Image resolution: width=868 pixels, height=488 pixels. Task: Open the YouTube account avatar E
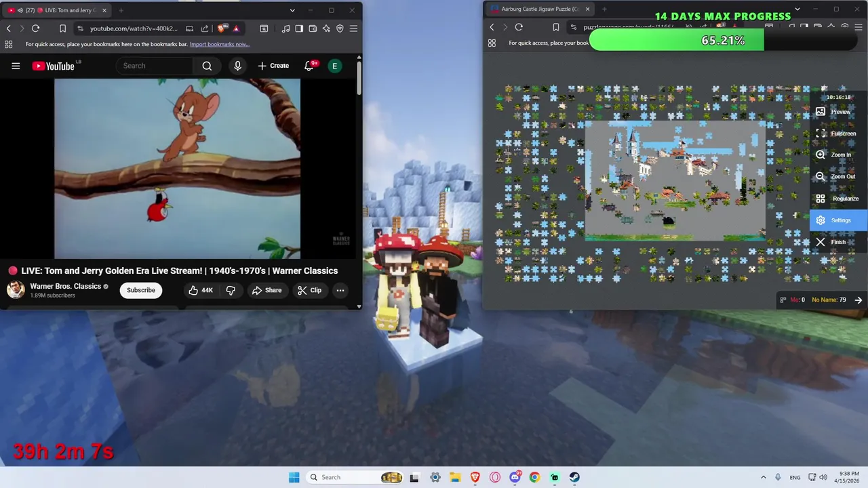click(x=334, y=66)
